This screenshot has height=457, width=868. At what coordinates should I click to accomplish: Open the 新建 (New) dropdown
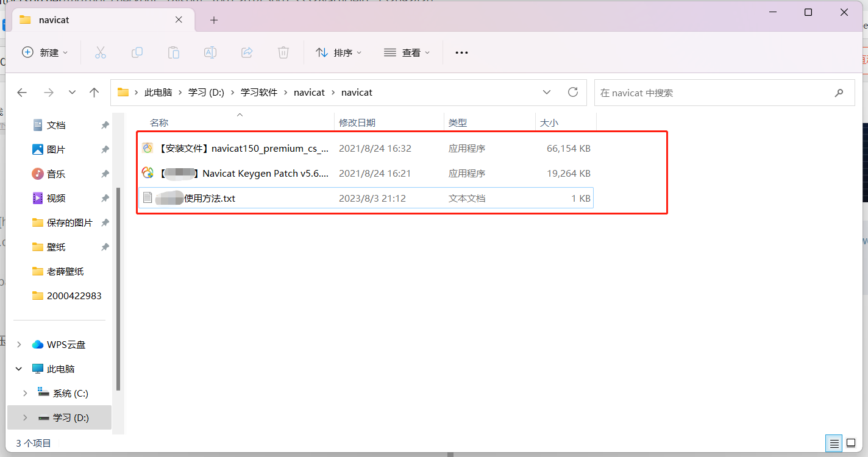click(45, 52)
